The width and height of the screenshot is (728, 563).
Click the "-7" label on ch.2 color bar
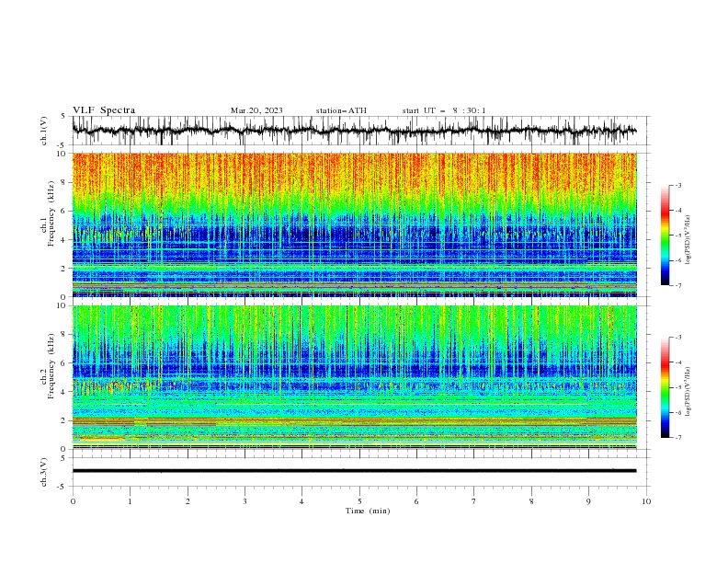[x=677, y=438]
